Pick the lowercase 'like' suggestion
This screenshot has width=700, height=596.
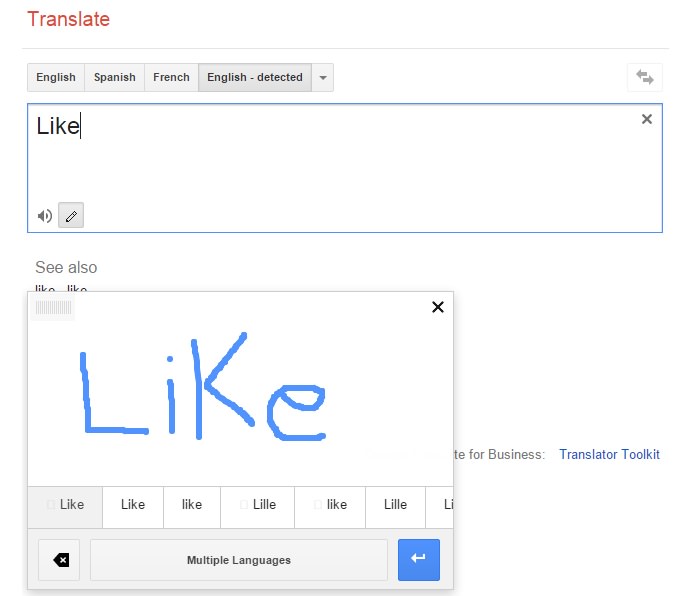click(192, 505)
